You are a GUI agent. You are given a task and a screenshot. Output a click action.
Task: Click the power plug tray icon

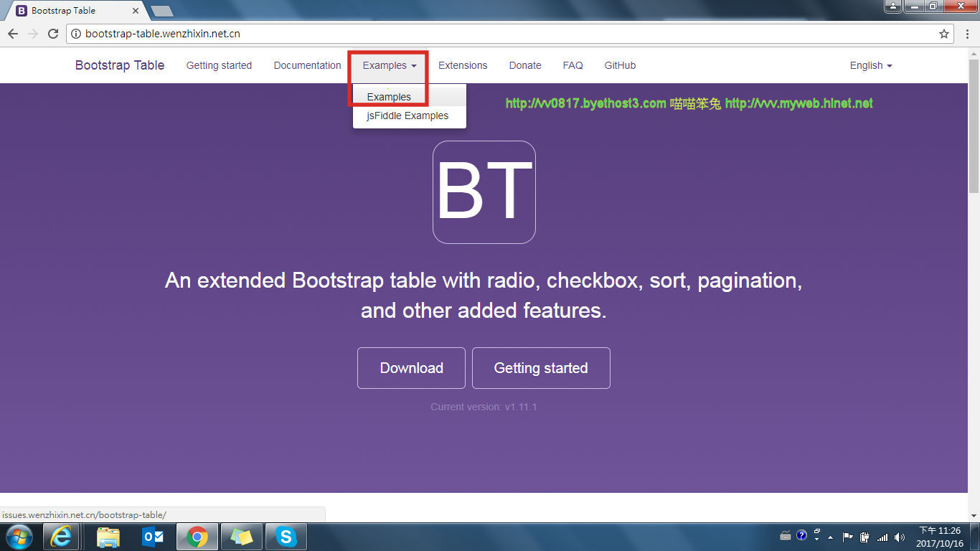(x=865, y=537)
